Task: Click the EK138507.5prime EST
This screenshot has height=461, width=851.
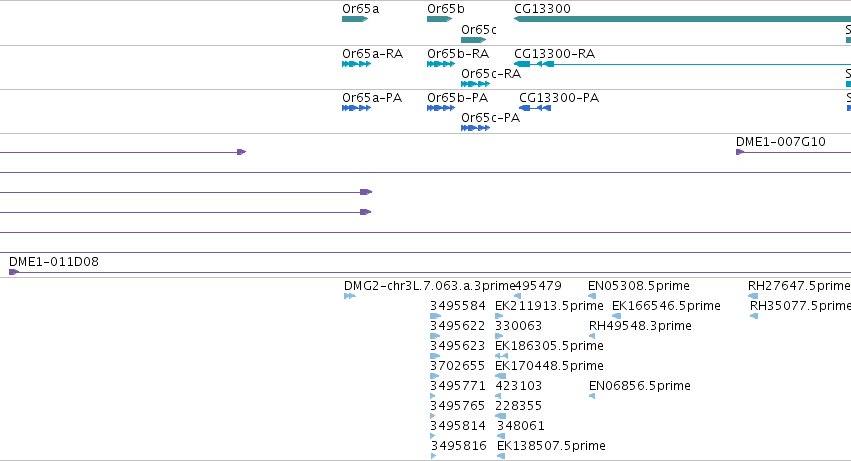Action: tap(501, 456)
